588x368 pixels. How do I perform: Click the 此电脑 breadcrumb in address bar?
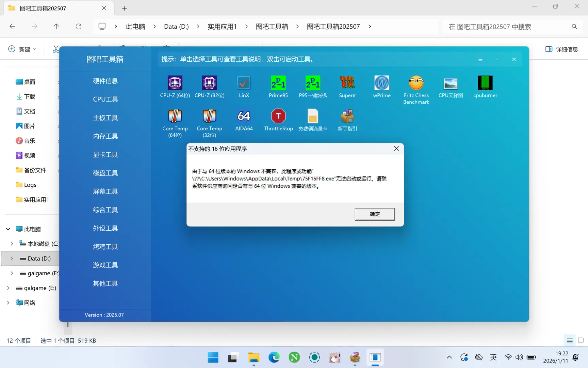pyautogui.click(x=135, y=27)
